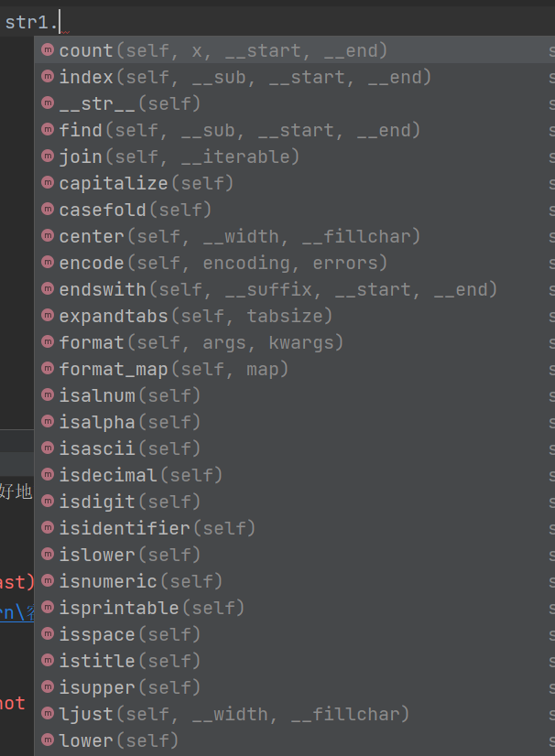This screenshot has height=756, width=555.
Task: Click the method icon beside join
Action: (47, 157)
